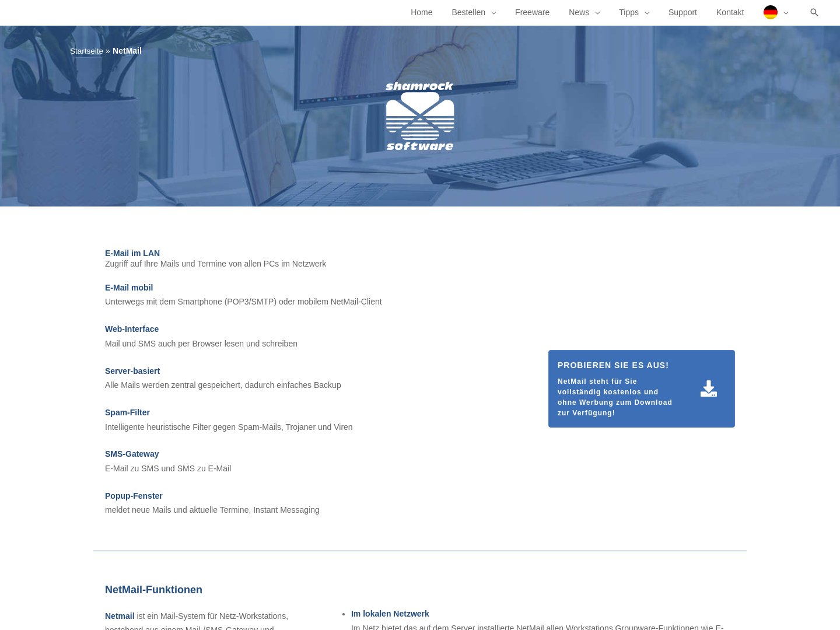Click text 'Mail und SMS auch per Browser'
The width and height of the screenshot is (840, 630).
tap(163, 344)
